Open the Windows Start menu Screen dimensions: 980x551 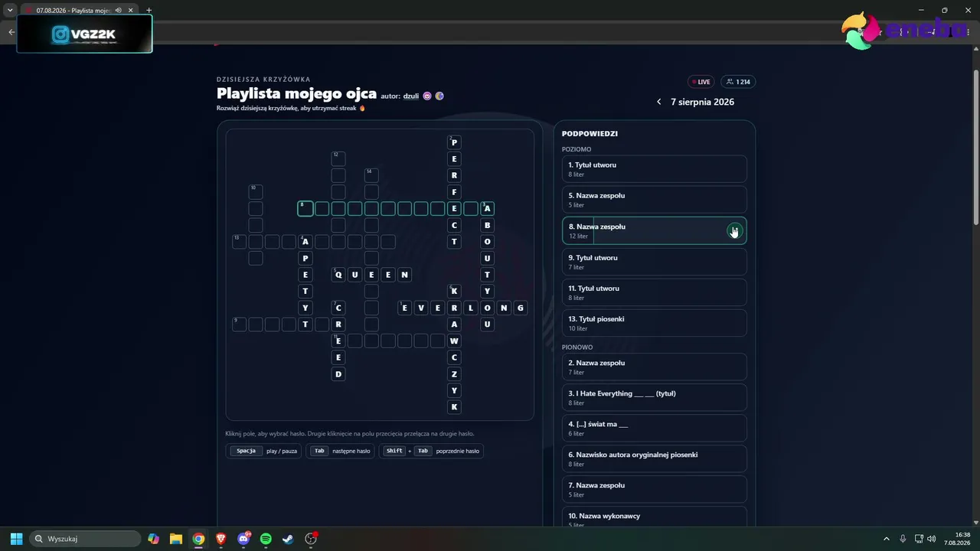(x=16, y=539)
